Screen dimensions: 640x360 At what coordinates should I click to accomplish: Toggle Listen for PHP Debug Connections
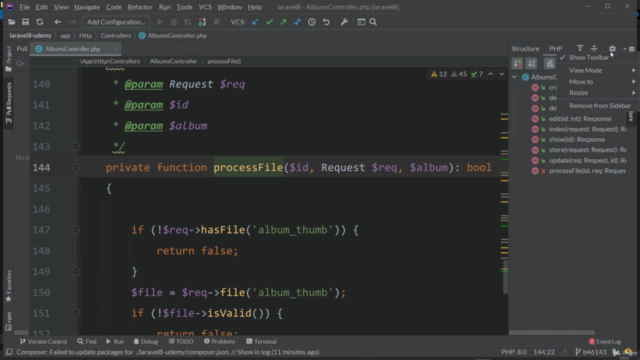202,22
